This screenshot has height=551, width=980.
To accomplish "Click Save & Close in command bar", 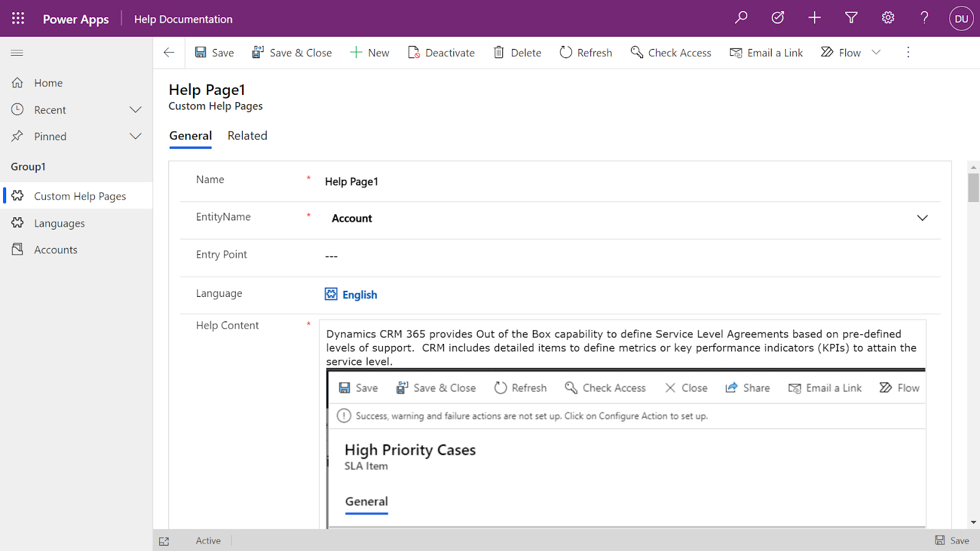I will [x=292, y=53].
